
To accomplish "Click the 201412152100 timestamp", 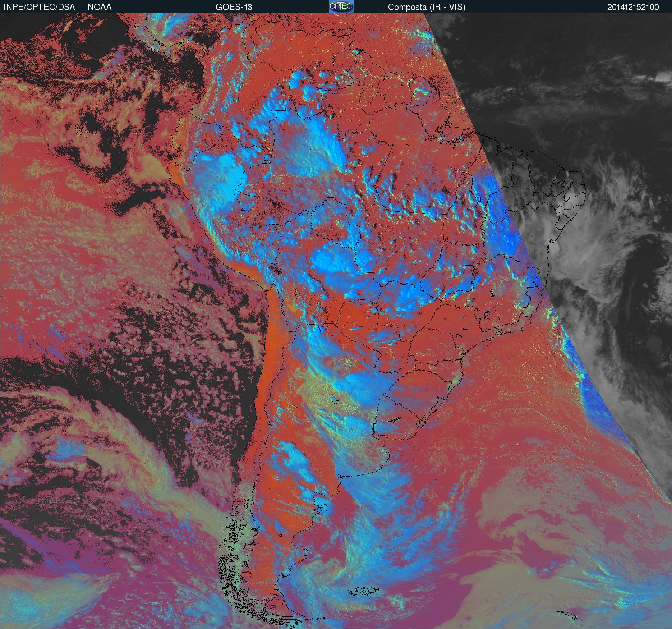I will click(633, 7).
